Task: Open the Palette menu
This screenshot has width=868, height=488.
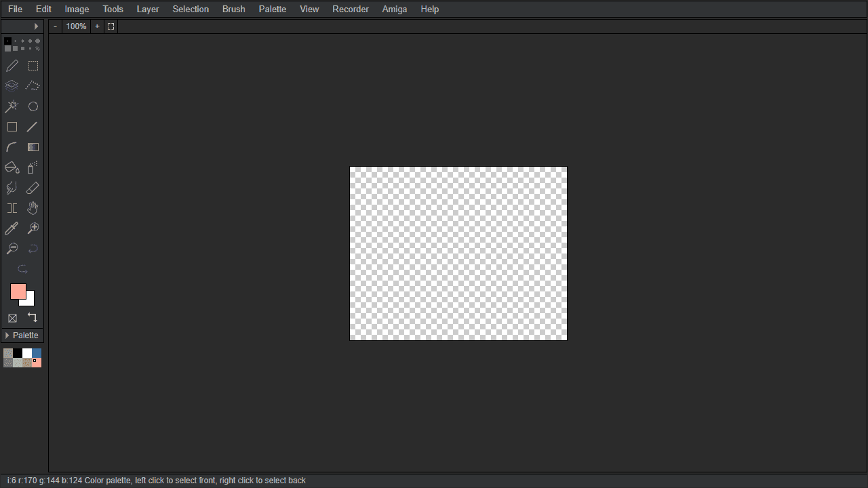Action: pyautogui.click(x=273, y=9)
